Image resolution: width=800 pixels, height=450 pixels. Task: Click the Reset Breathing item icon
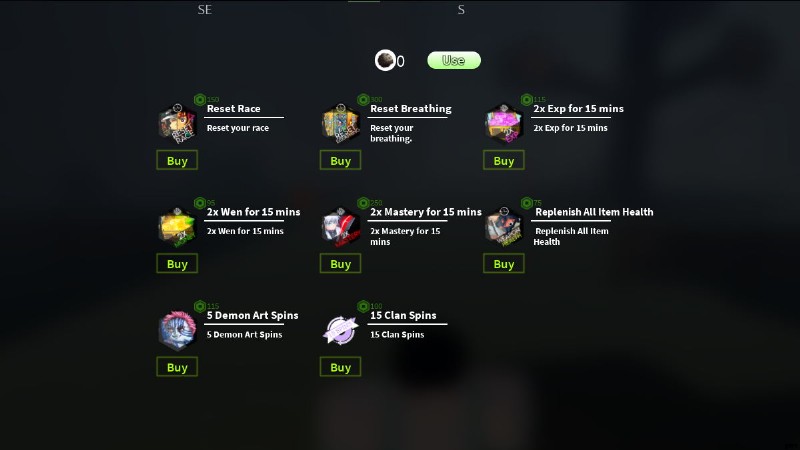coord(340,123)
